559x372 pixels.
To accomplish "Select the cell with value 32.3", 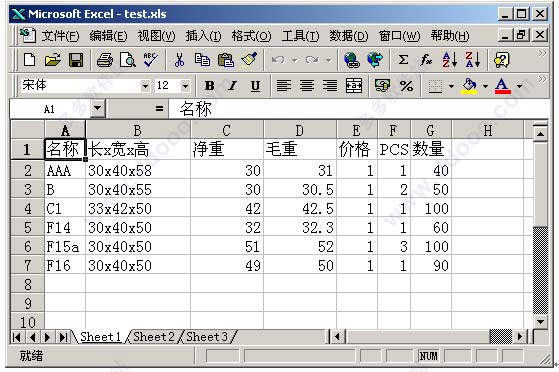I will [299, 228].
